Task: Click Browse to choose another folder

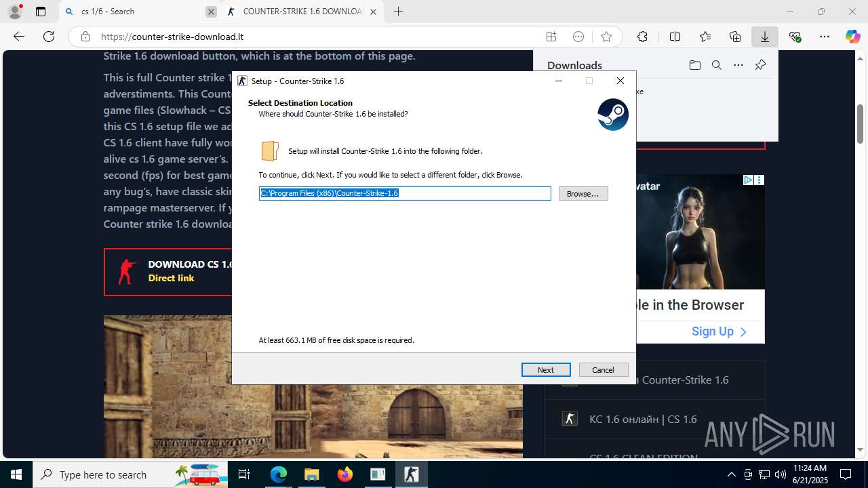Action: tap(583, 193)
